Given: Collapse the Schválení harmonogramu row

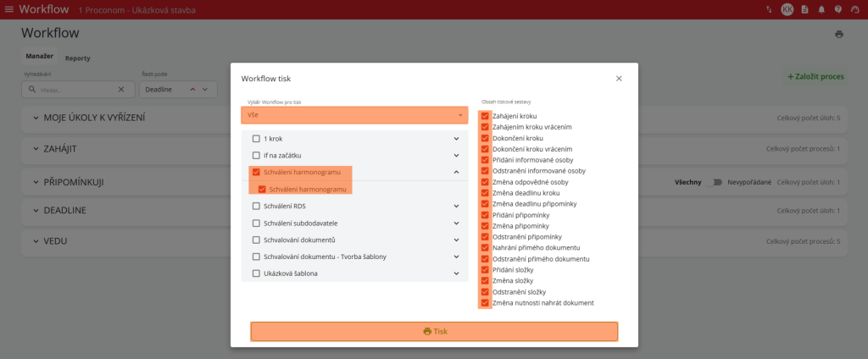Looking at the screenshot, I should coord(456,172).
